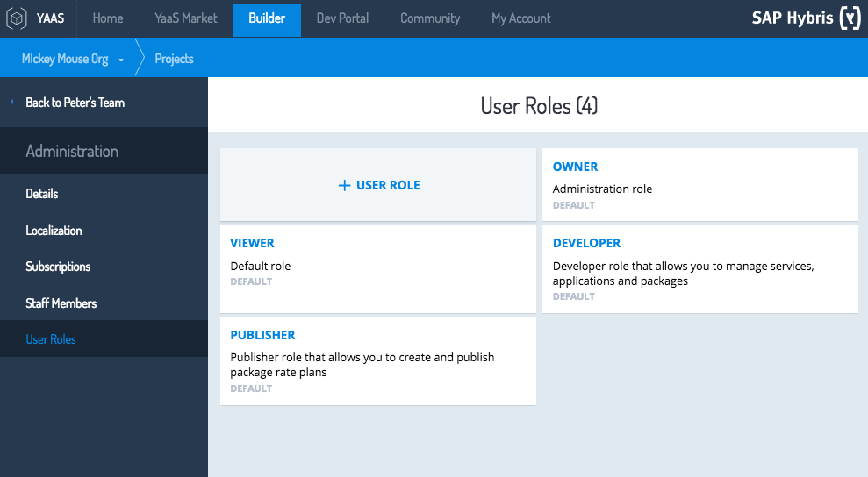Go to YaaS Market
868x477 pixels.
coord(186,18)
